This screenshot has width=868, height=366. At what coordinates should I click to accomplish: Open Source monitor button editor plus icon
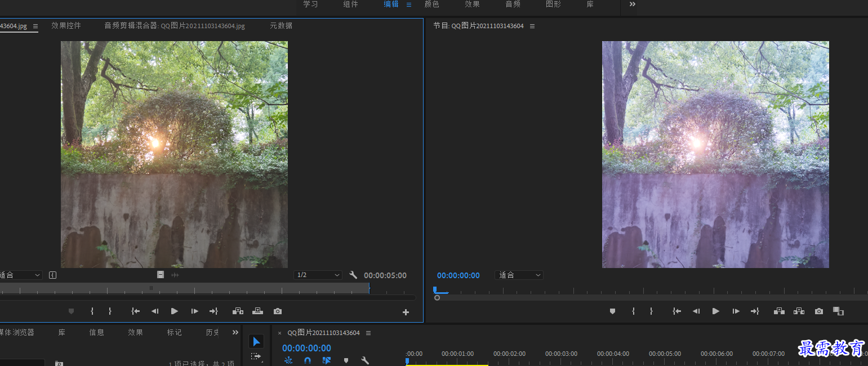click(x=406, y=312)
